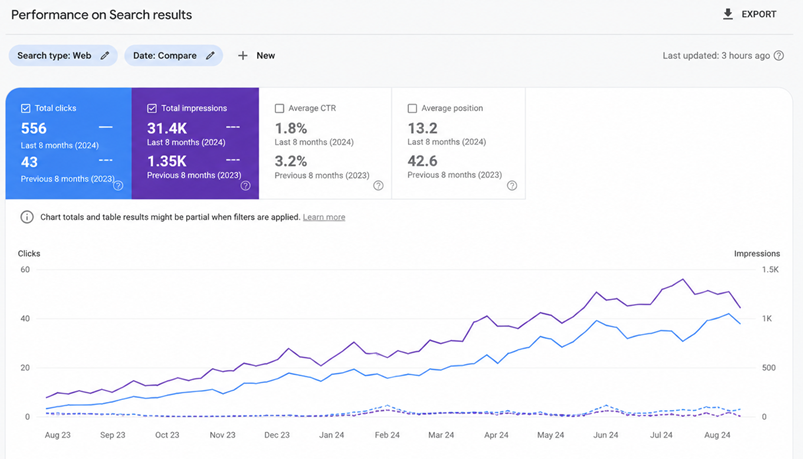Click the info icon beside chart totals notice

[27, 217]
